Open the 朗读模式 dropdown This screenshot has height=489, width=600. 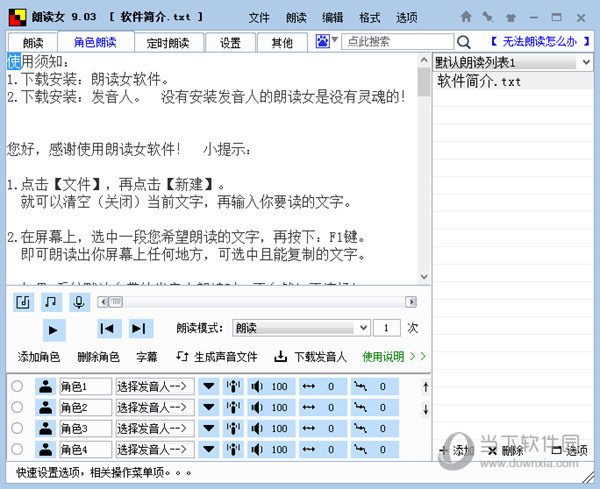click(301, 328)
